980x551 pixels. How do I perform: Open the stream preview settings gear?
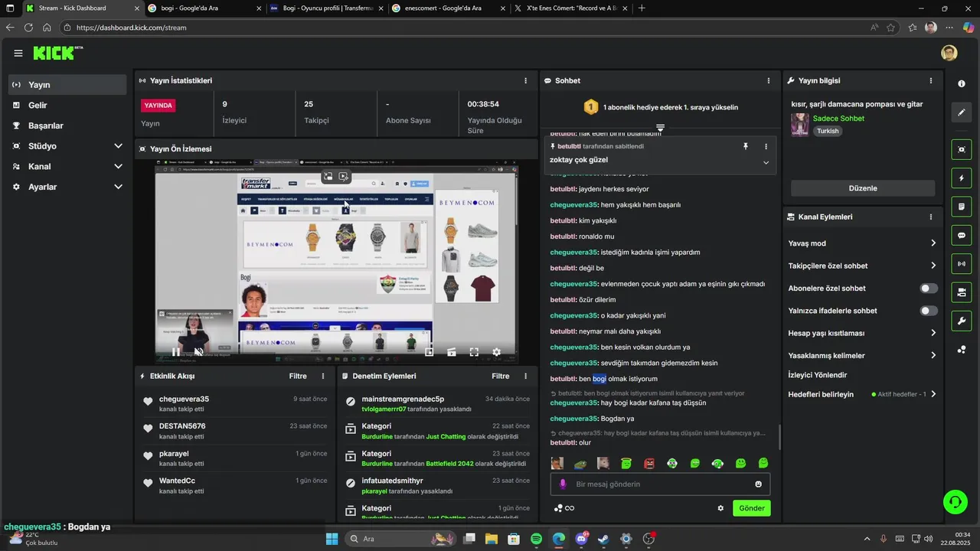pyautogui.click(x=496, y=352)
